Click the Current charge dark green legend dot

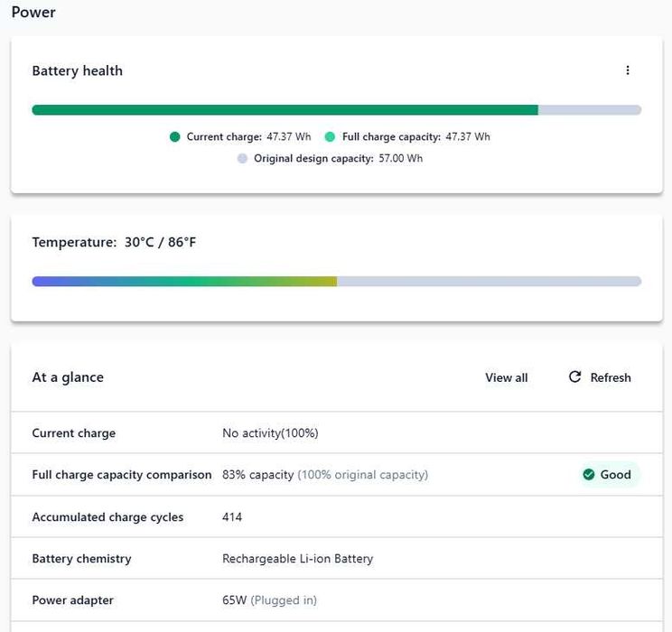[175, 137]
